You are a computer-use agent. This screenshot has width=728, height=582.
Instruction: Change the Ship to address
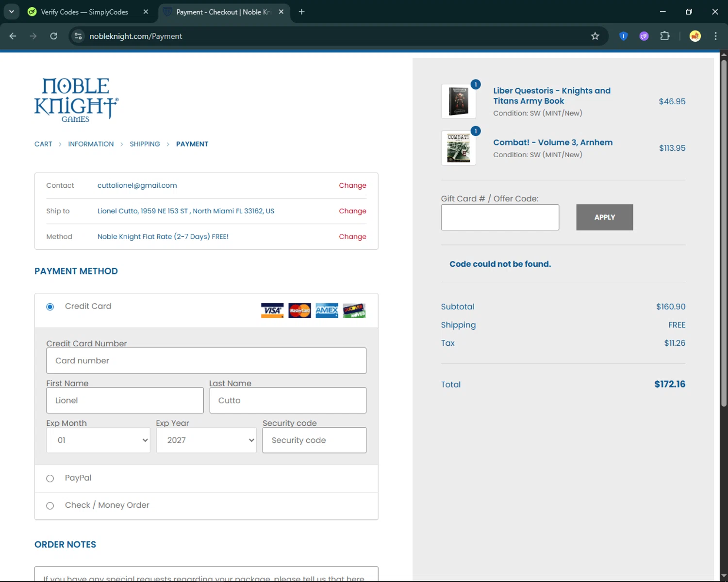(x=352, y=211)
